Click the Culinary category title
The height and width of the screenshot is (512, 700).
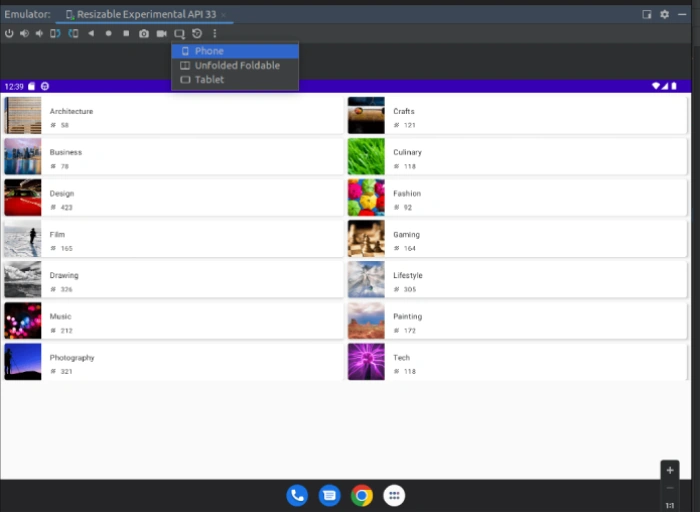pos(407,152)
